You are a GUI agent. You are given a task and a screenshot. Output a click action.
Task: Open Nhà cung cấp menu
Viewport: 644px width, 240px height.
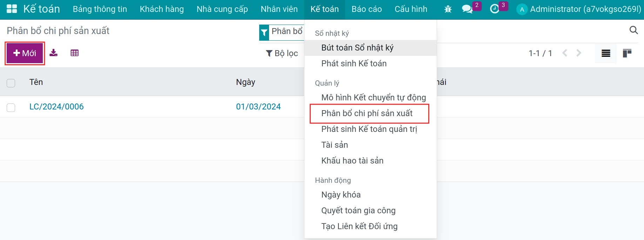(222, 9)
